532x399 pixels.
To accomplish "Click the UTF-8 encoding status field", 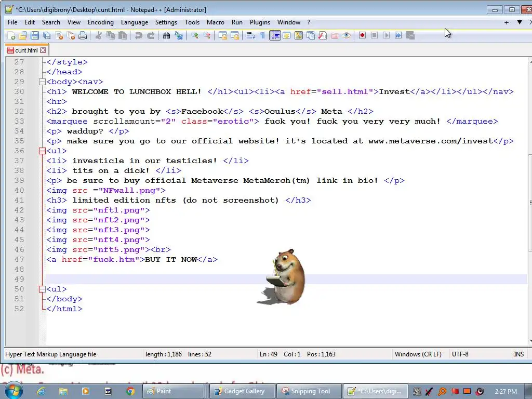I will coord(460,354).
